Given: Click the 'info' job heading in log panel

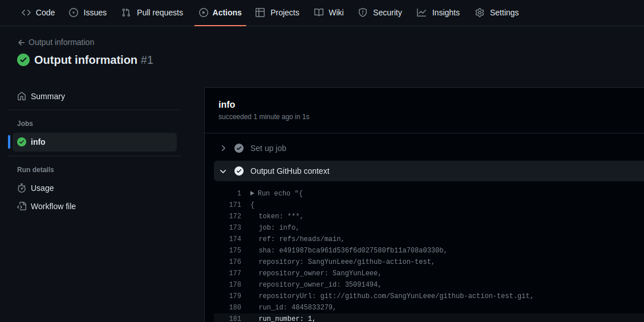Looking at the screenshot, I should 226,105.
